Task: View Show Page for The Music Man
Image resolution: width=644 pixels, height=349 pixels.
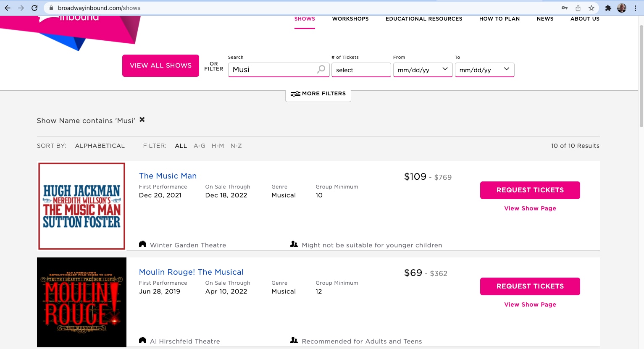Action: [530, 208]
